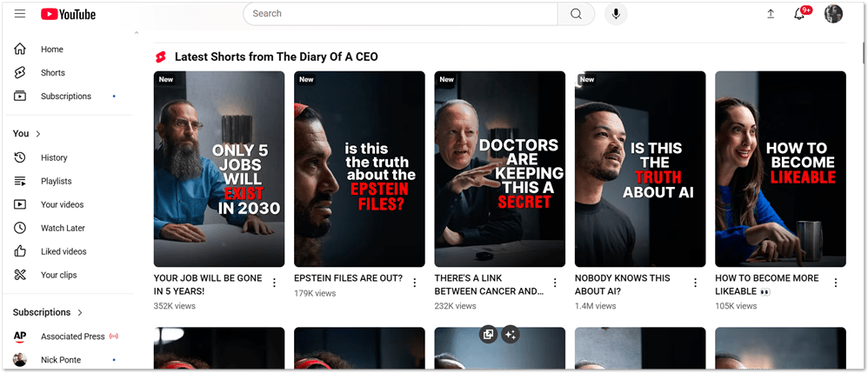Click the '1.4M views' text
The width and height of the screenshot is (868, 373).
595,305
